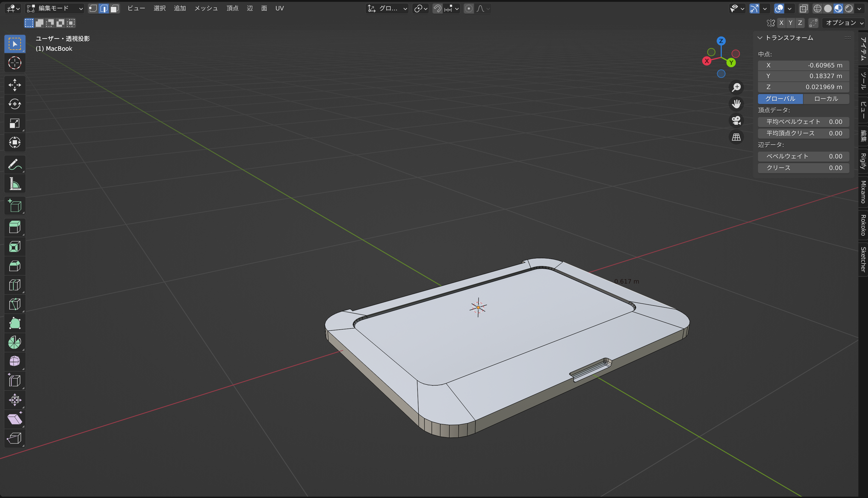Screen dimensions: 868x498
Task: Open transform orientation グロ... dropdown
Action: 387,9
